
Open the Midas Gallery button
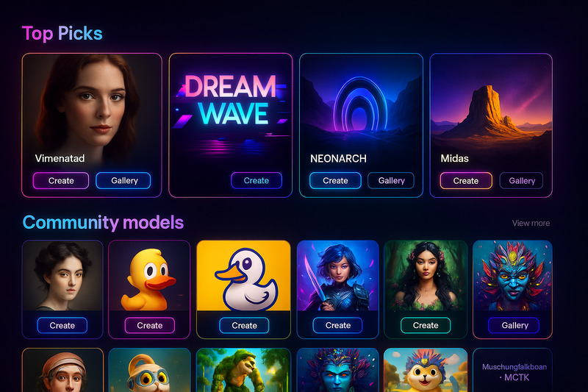[521, 181]
